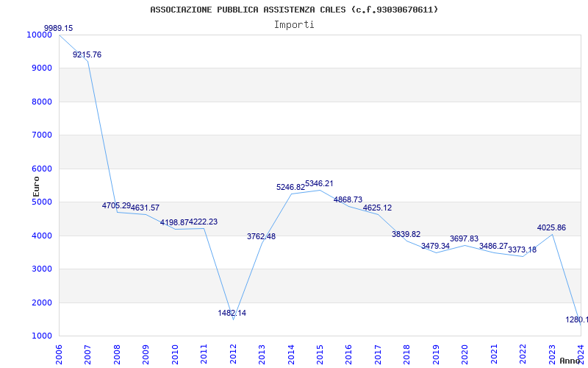588x368 pixels.
Task: Click the 2010 year label
Action: (175, 354)
